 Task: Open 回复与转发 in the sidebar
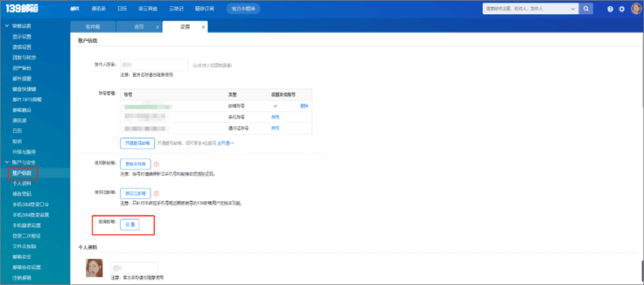(24, 57)
